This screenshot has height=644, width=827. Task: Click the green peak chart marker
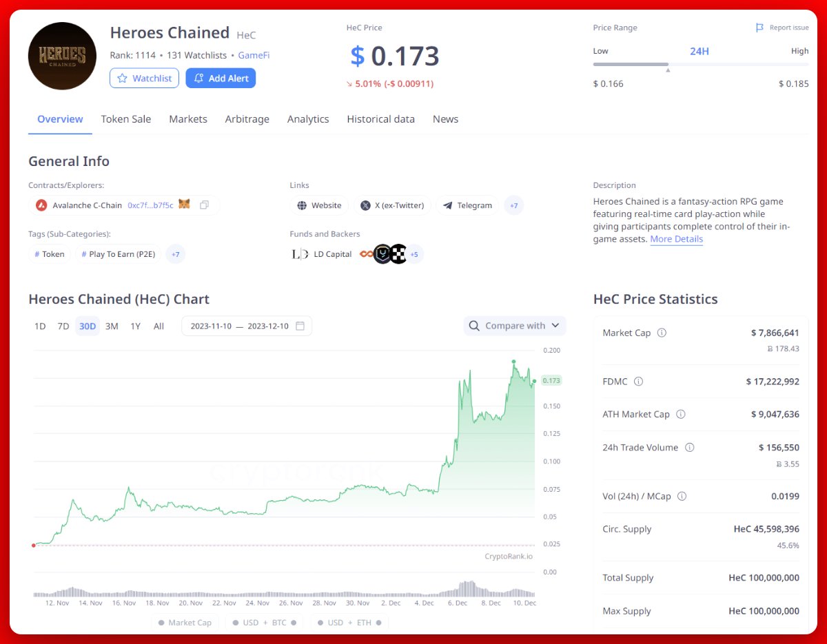click(513, 361)
